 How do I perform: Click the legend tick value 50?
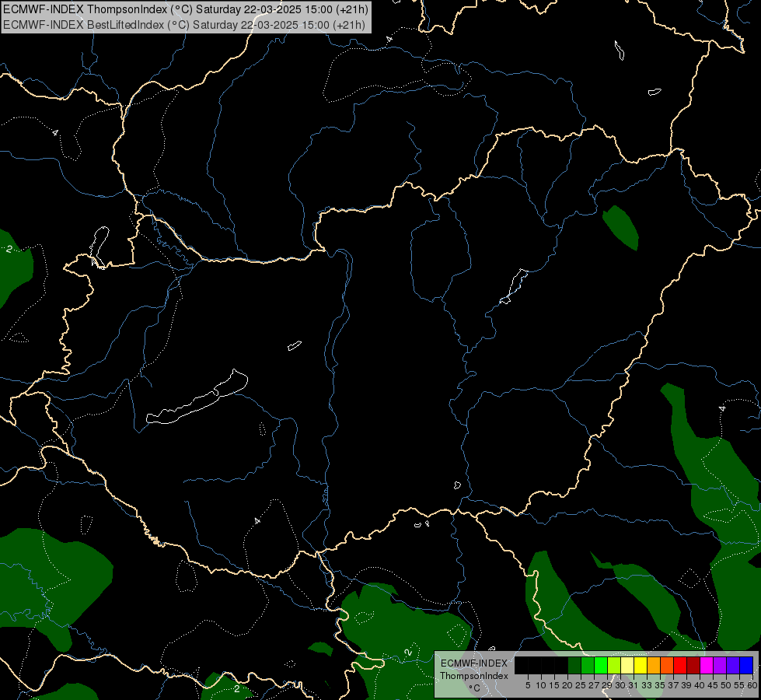coord(726,685)
